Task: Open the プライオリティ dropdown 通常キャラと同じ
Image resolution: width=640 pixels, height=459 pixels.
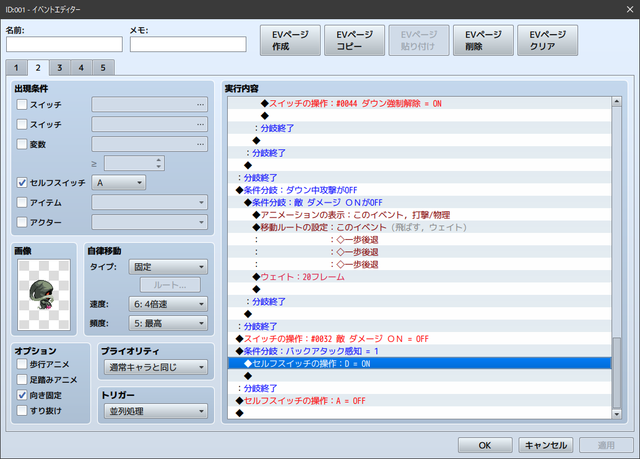Action: [x=156, y=367]
